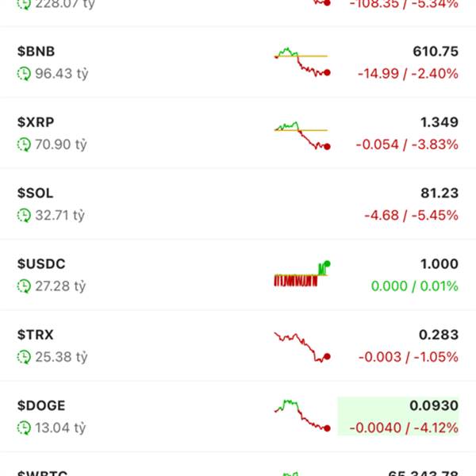Select the $BNB ticker symbol

(x=36, y=52)
